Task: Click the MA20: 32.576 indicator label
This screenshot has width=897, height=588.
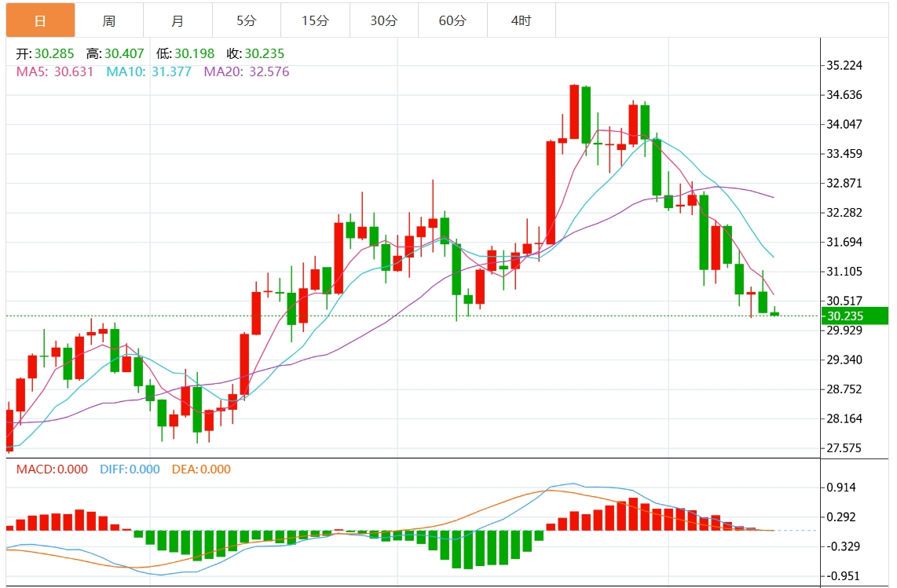Action: pos(247,71)
